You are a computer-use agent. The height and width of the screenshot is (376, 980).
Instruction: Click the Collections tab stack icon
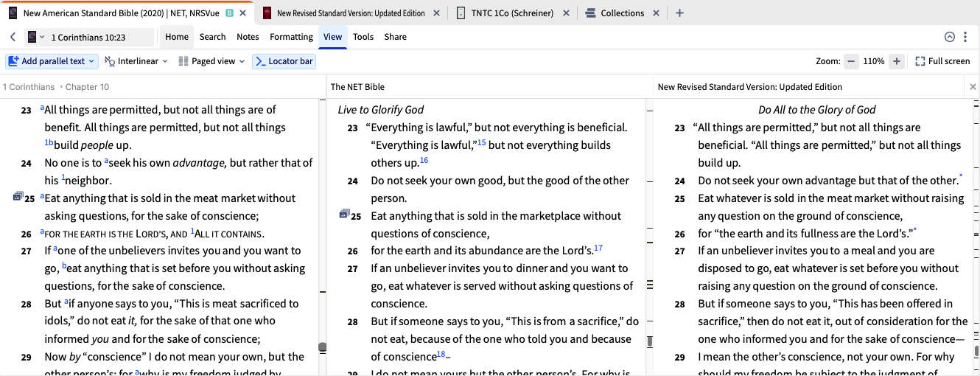[x=590, y=13]
